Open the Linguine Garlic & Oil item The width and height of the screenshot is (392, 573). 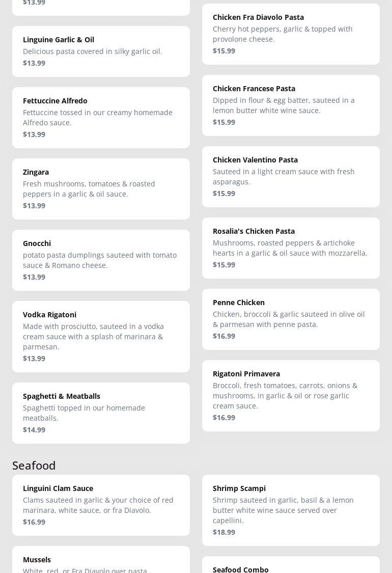tap(101, 51)
